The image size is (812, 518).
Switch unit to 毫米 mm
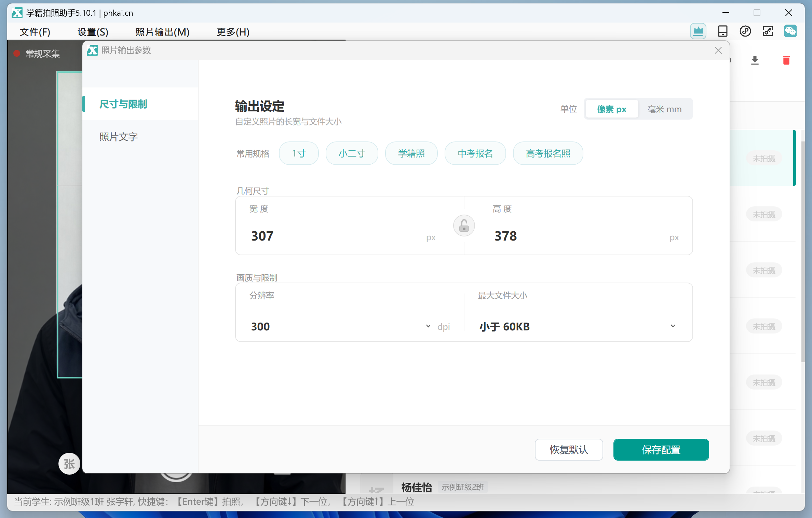(664, 109)
